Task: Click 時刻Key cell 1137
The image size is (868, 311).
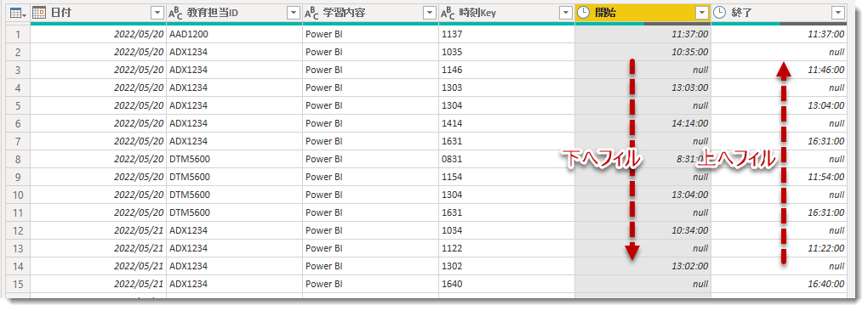Action: click(506, 34)
